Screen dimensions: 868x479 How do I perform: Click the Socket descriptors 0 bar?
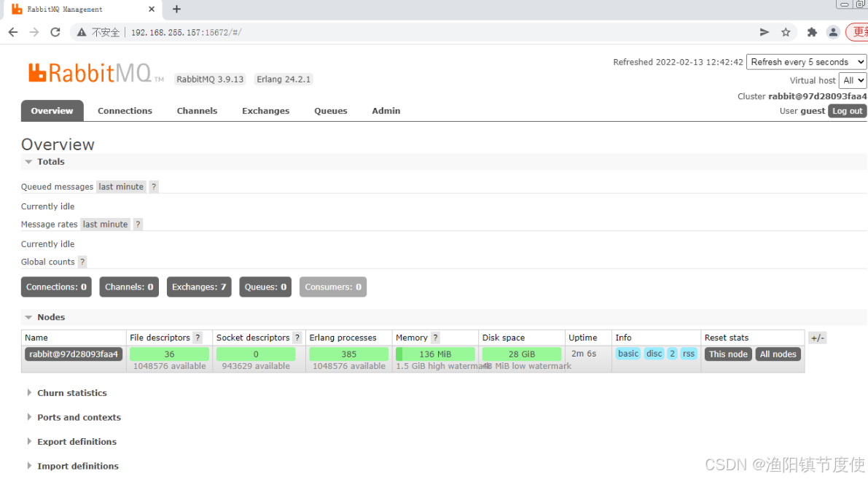pos(256,354)
